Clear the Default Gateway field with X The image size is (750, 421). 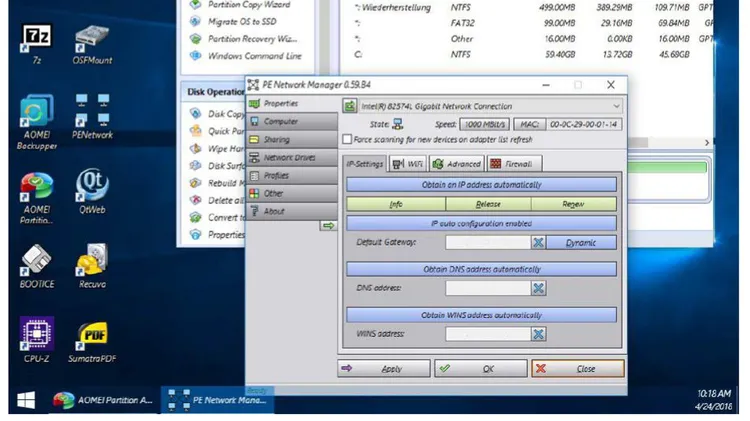(538, 243)
